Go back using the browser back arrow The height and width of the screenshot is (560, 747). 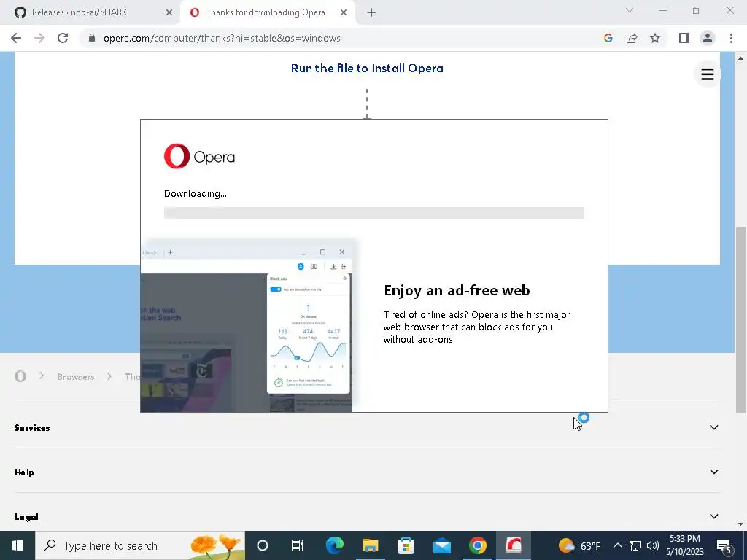pos(16,38)
